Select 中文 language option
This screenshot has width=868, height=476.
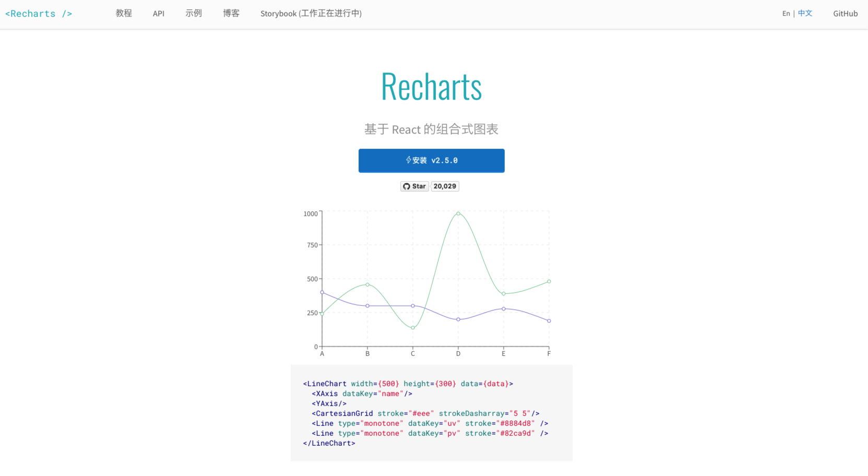(x=805, y=14)
